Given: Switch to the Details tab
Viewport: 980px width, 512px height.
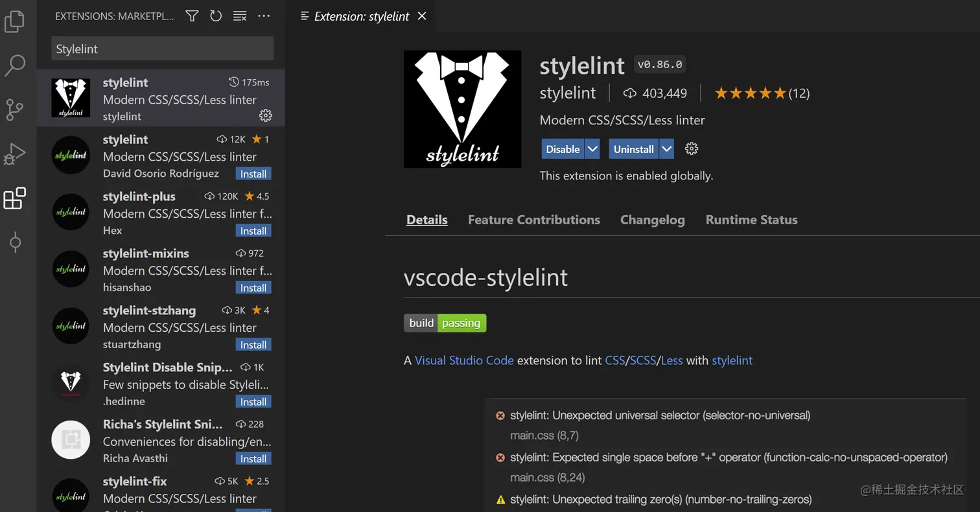Looking at the screenshot, I should [427, 220].
